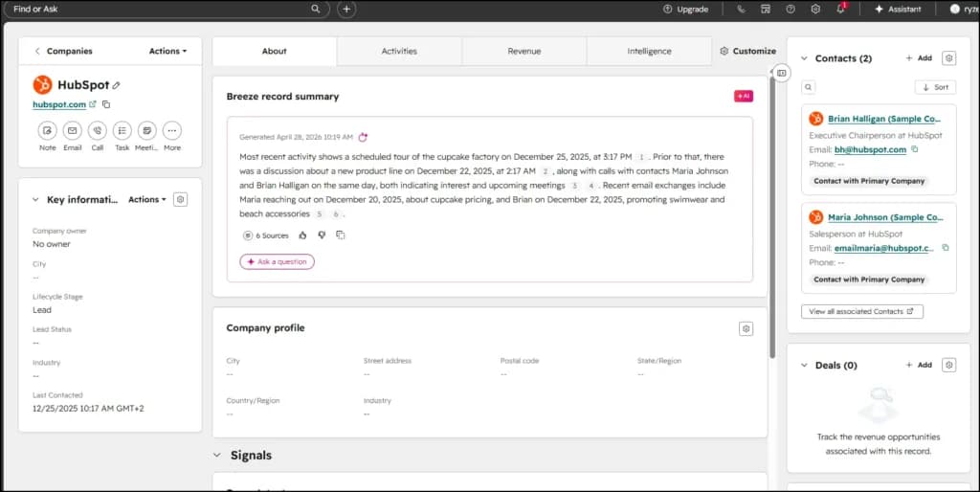This screenshot has width=980, height=492.
Task: Add a new contact association
Action: 919,58
